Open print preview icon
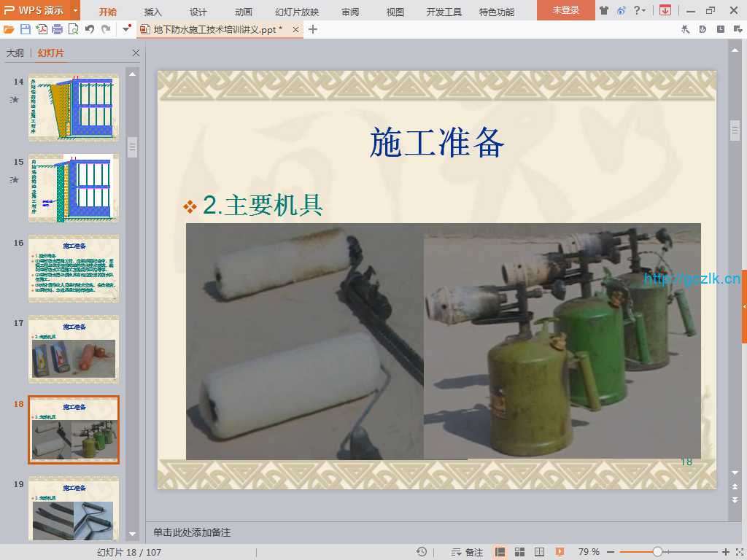747x560 pixels. point(74,29)
